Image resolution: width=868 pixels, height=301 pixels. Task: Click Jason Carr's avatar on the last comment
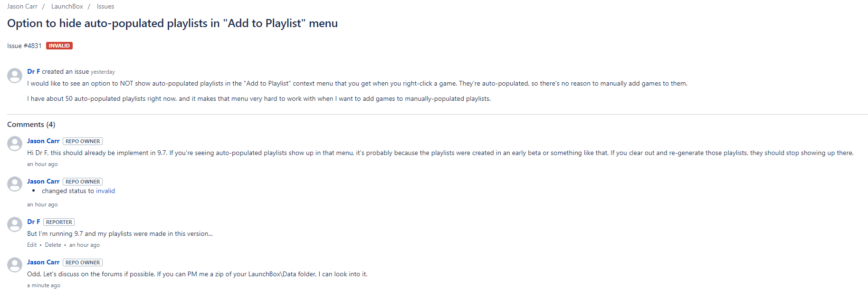[15, 265]
